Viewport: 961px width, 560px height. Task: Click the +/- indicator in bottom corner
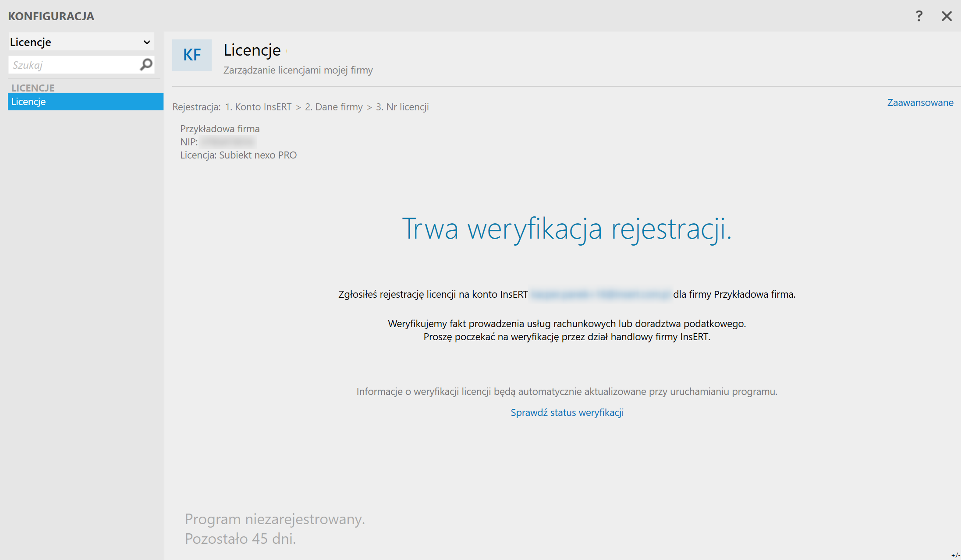(955, 555)
